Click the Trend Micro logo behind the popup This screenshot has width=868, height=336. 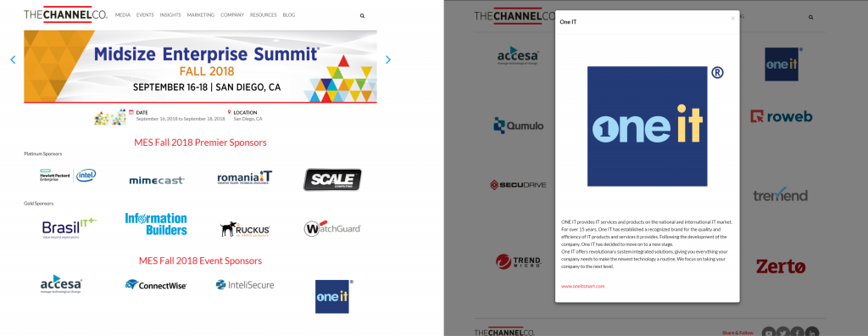[x=518, y=261]
